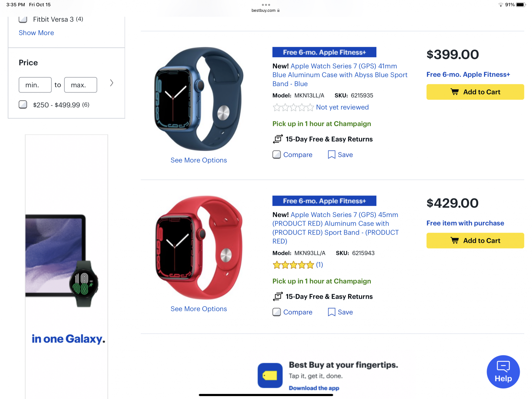This screenshot has height=399, width=532.
Task: Open the red Apple Watch product image
Action: coord(199,247)
